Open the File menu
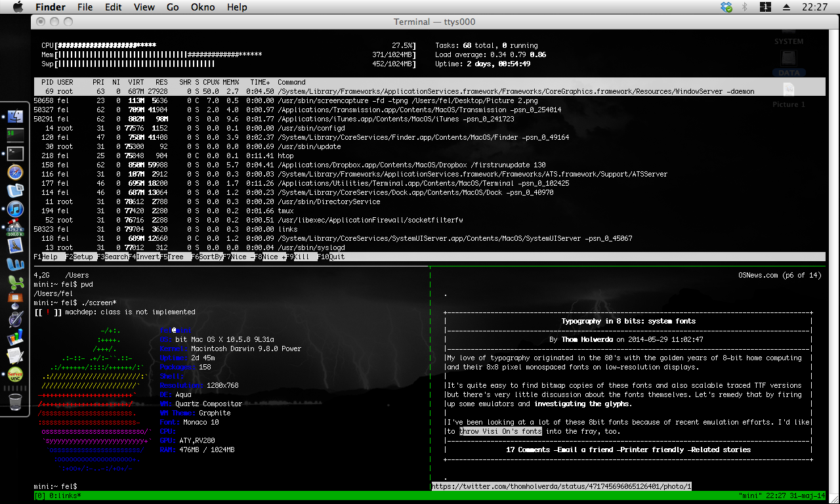Viewport: 840px width, 504px height. (85, 7)
